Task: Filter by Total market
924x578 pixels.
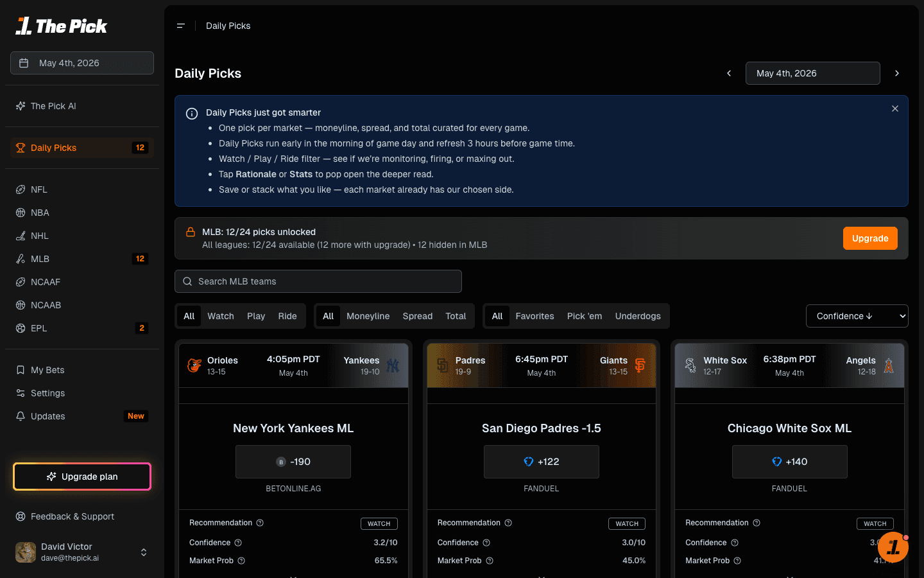Action: (x=456, y=316)
